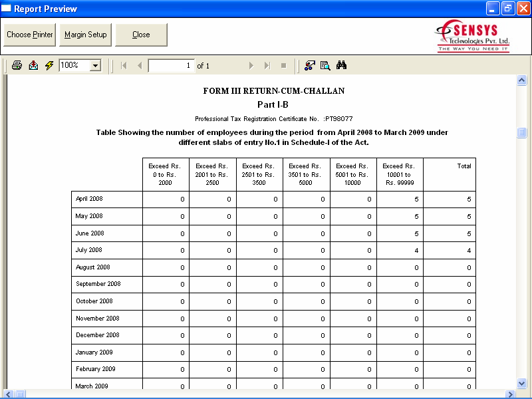Click 'Exceed Rs. 2001 to Rs. 2500' header
Image resolution: width=532 pixels, height=399 pixels.
point(211,174)
